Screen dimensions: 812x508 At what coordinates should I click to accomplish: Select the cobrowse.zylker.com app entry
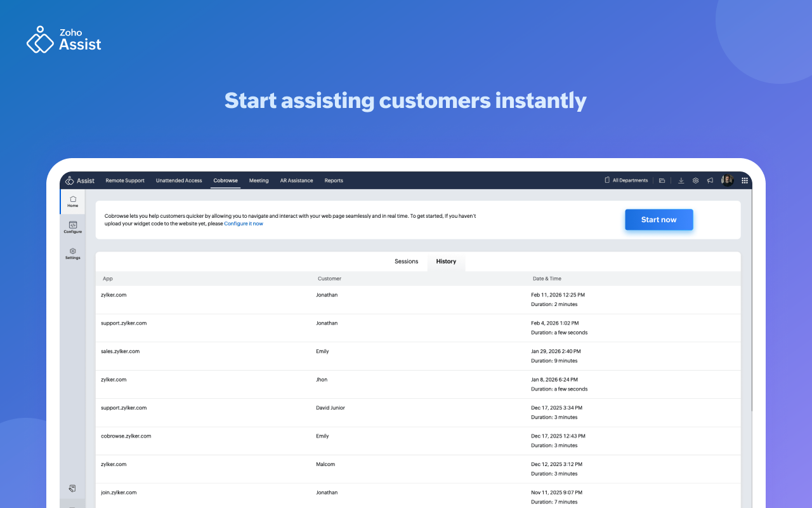tap(126, 436)
